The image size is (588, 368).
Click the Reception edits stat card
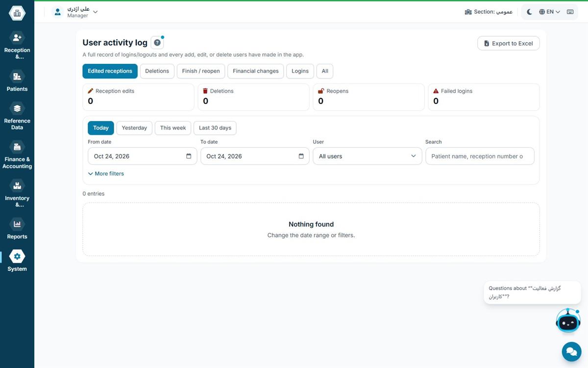(138, 97)
